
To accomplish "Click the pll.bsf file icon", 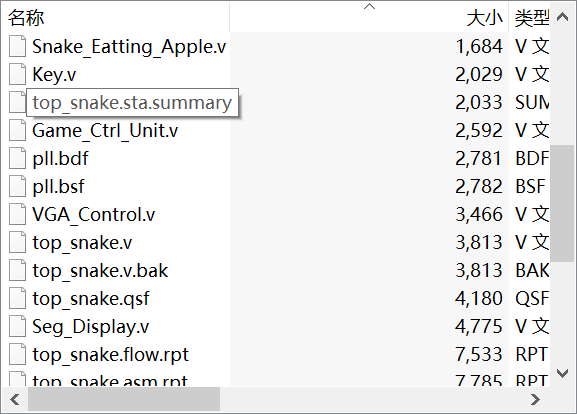I will [17, 186].
